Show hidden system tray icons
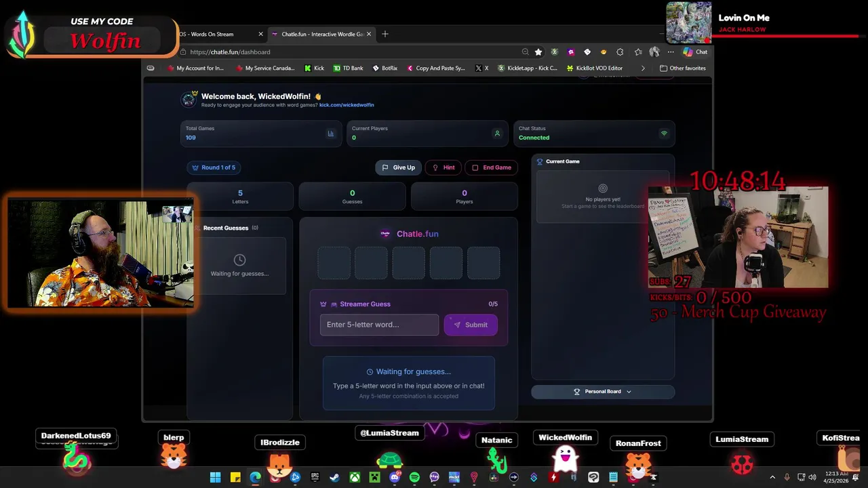This screenshot has width=868, height=488. click(x=772, y=477)
